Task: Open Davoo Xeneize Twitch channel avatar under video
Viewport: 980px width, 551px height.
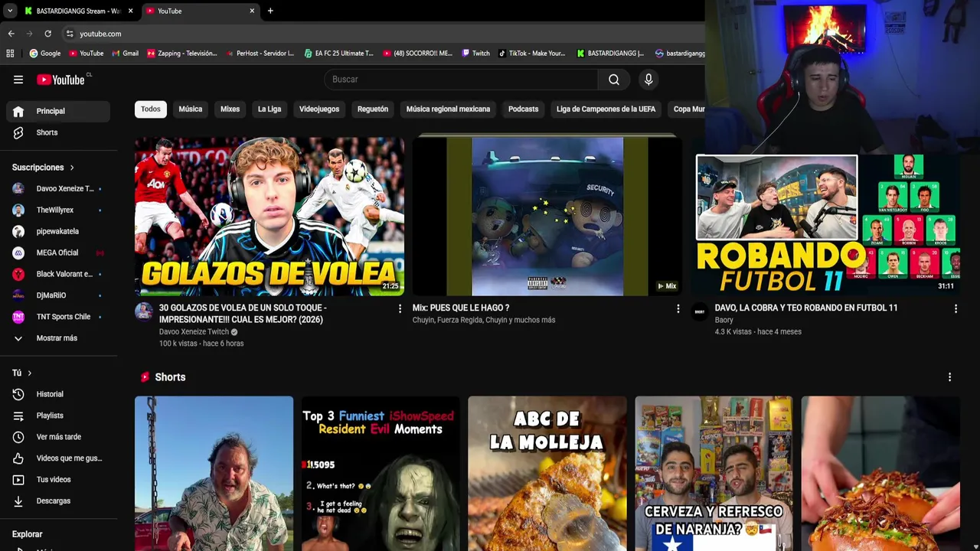Action: (144, 311)
